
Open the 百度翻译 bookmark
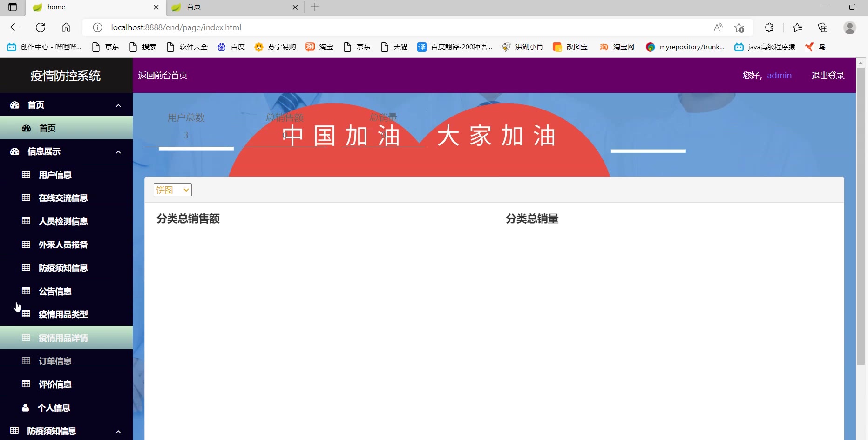[455, 47]
